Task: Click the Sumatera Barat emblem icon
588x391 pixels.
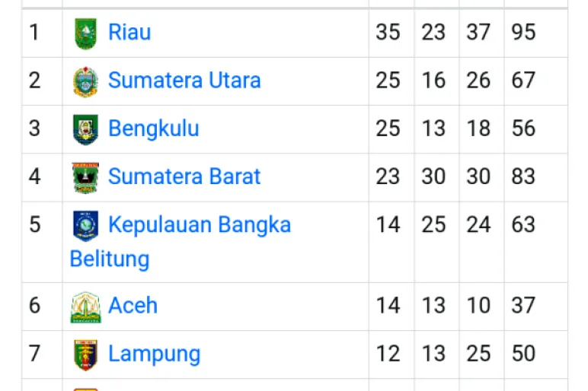Action: click(85, 177)
